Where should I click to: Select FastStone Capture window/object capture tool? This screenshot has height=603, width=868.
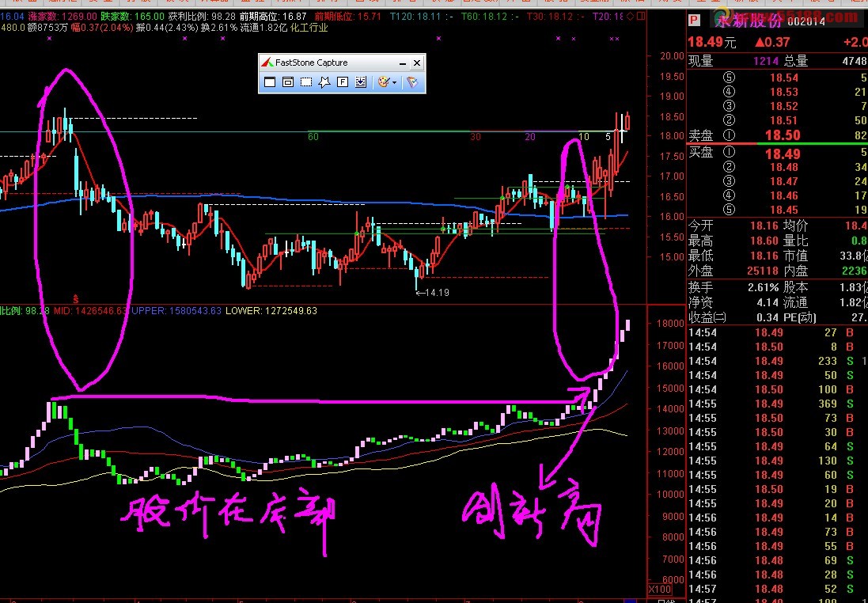click(x=288, y=82)
